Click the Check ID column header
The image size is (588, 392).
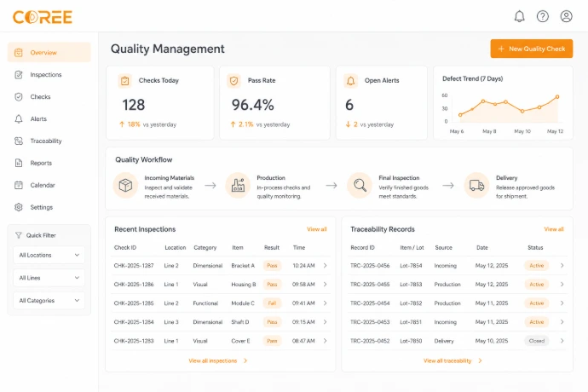coord(125,248)
